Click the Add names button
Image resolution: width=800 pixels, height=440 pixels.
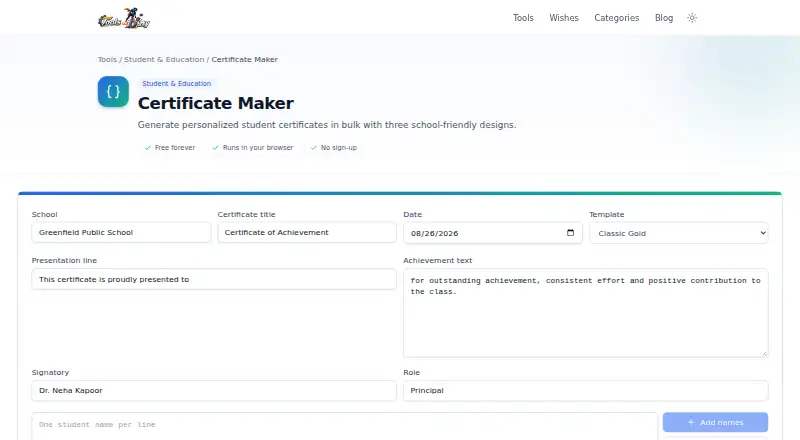715,422
